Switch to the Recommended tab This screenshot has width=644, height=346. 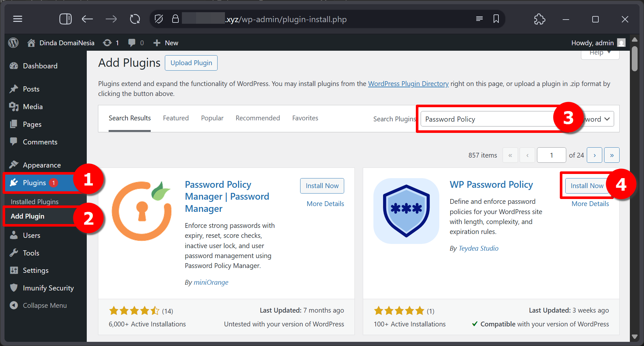[x=258, y=118]
